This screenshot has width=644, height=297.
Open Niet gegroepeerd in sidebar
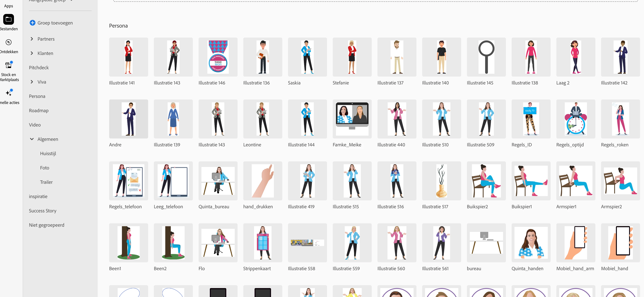click(x=47, y=225)
